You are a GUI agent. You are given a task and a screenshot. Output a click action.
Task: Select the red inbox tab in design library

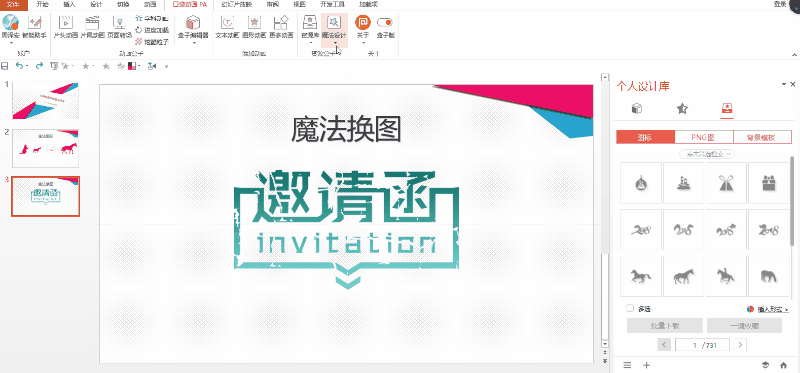click(x=727, y=108)
